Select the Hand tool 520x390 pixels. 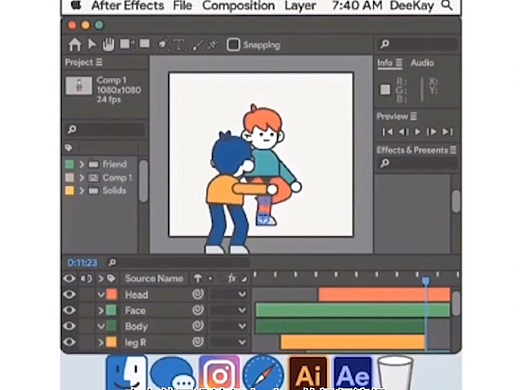coord(108,44)
